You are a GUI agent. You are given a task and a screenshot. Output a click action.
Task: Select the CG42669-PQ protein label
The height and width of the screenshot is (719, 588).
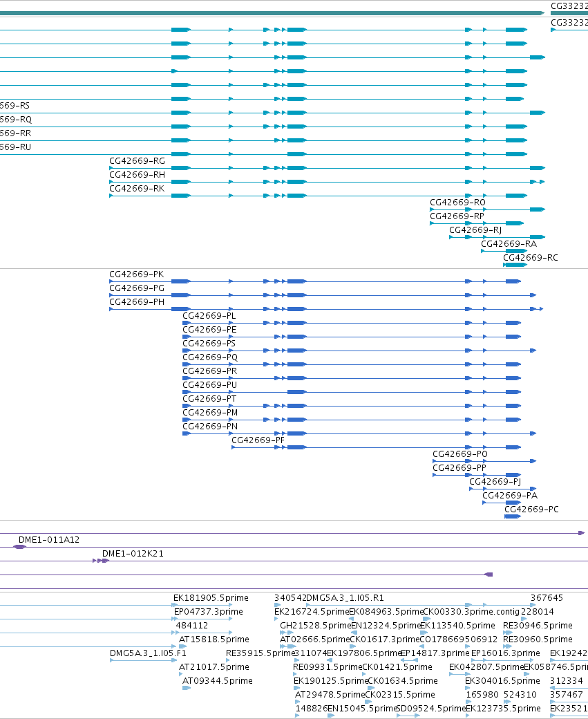(210, 357)
